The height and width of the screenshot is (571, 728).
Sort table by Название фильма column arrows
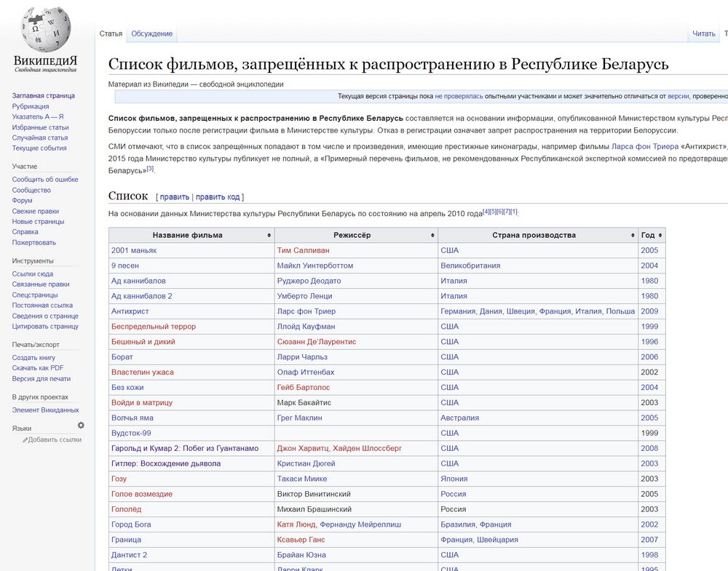tap(269, 235)
